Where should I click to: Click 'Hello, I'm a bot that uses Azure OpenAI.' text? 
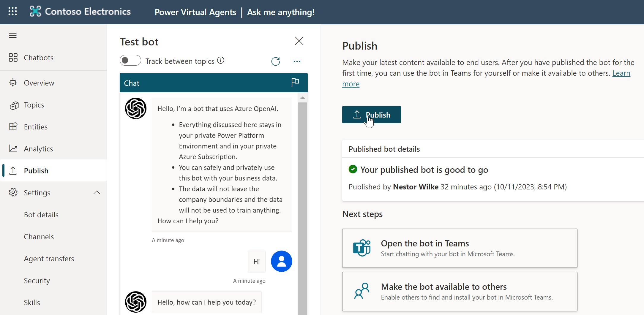pyautogui.click(x=218, y=109)
